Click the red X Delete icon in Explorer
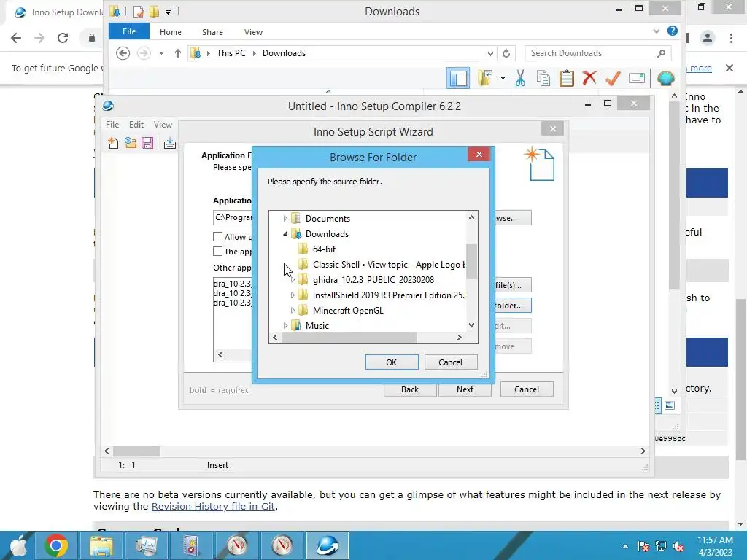The image size is (747, 560). pos(589,77)
